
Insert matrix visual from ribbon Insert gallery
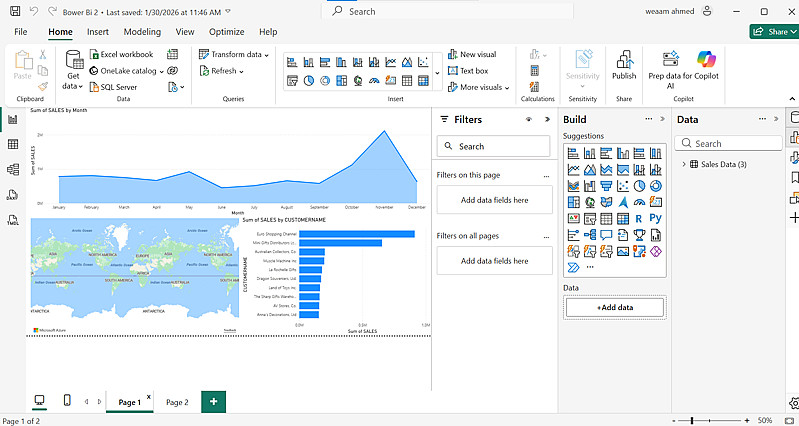tap(423, 81)
